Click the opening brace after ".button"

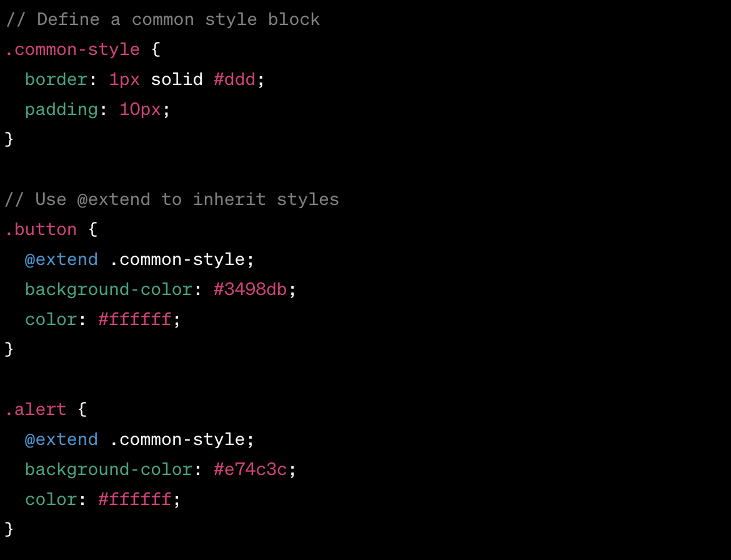tap(92, 229)
